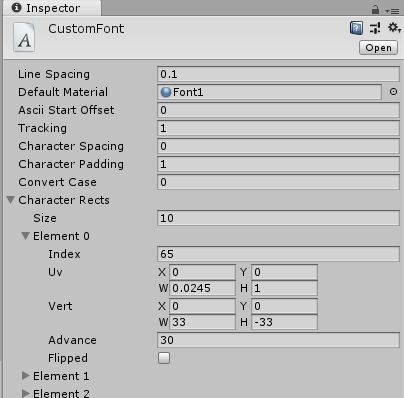
Task: Collapse Element 0
Action: click(25, 236)
